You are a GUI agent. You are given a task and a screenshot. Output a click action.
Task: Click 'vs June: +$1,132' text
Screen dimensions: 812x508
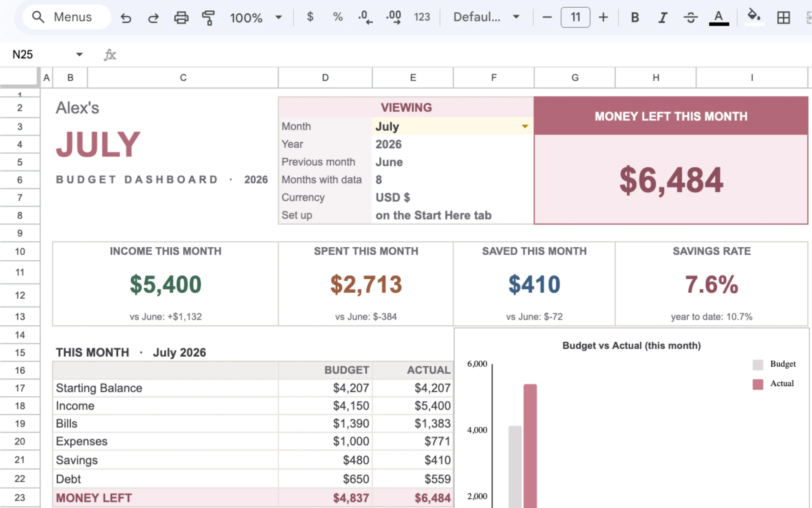166,317
